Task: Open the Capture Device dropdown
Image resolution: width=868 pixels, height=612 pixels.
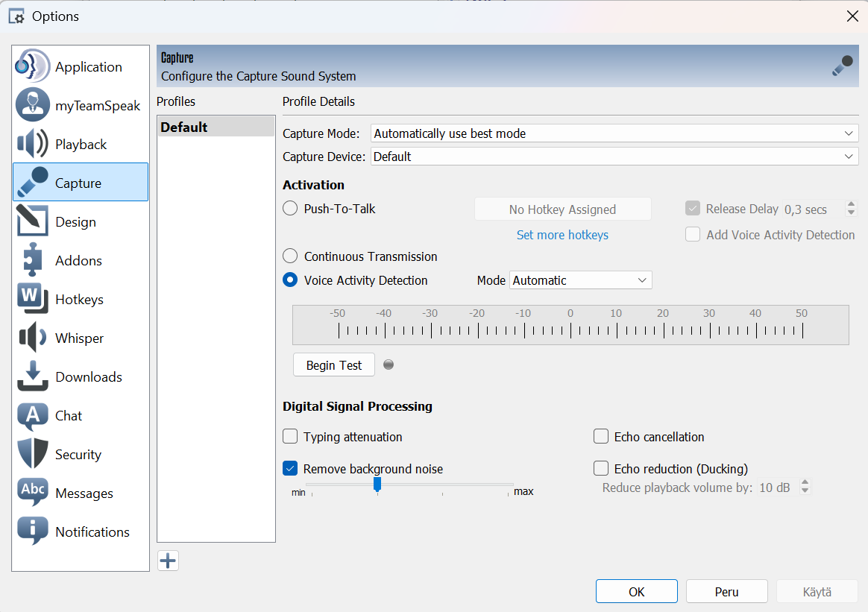Action: [614, 157]
